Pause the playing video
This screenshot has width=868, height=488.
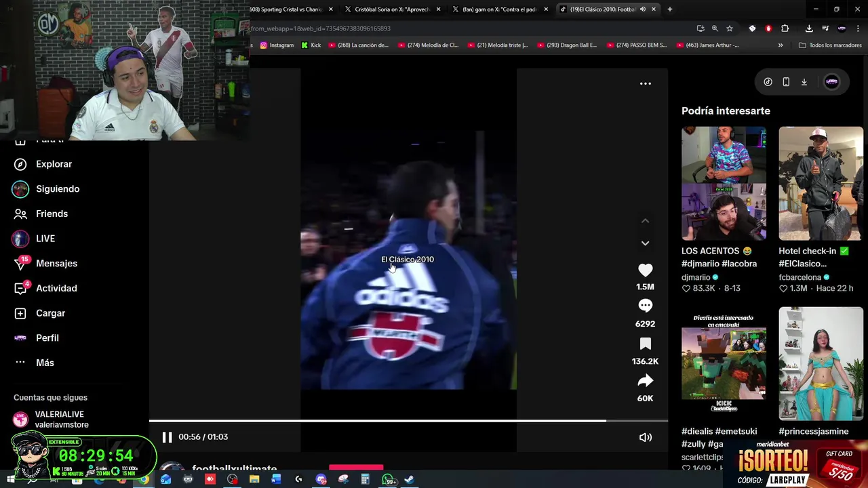[167, 437]
